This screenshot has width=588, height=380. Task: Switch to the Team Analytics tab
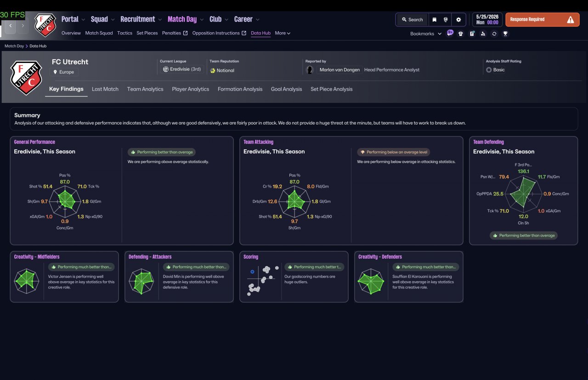(x=145, y=89)
